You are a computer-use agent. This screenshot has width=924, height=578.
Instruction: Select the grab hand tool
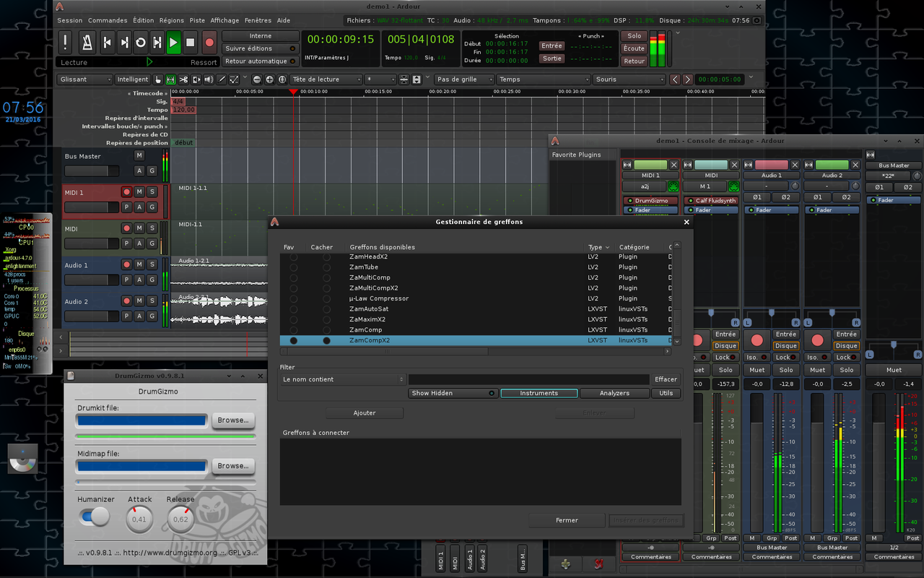[157, 79]
